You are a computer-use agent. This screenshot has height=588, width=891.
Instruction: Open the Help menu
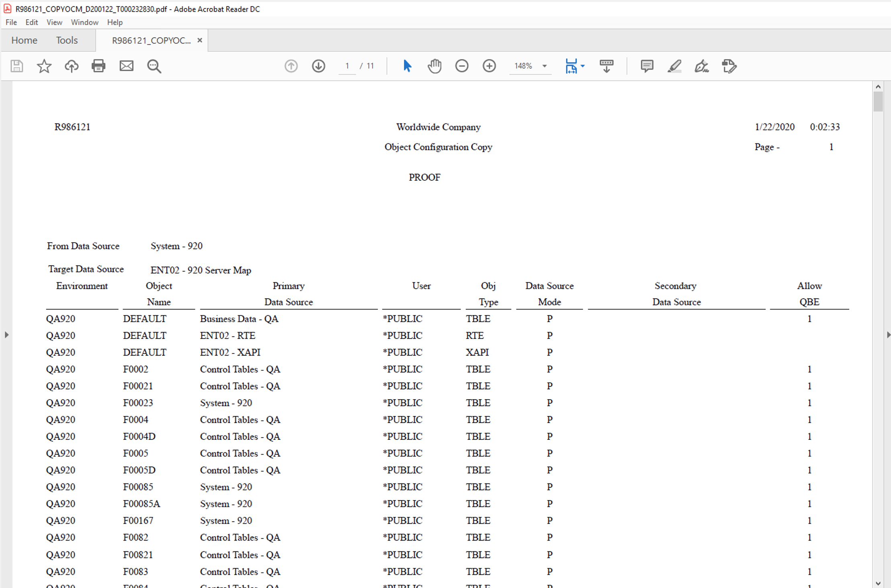(x=115, y=22)
